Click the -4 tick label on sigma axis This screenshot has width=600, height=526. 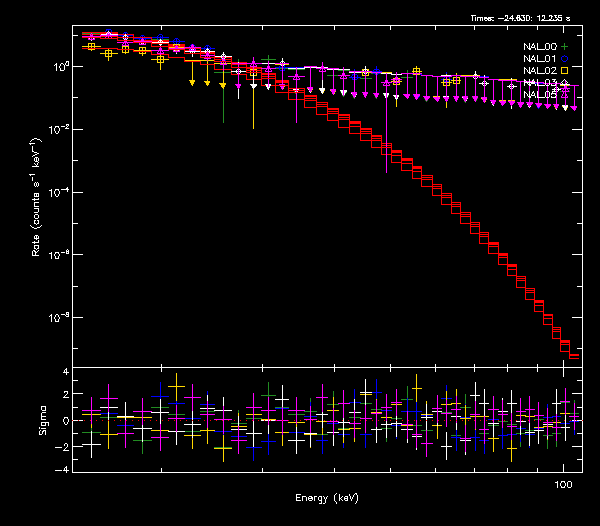click(x=62, y=469)
